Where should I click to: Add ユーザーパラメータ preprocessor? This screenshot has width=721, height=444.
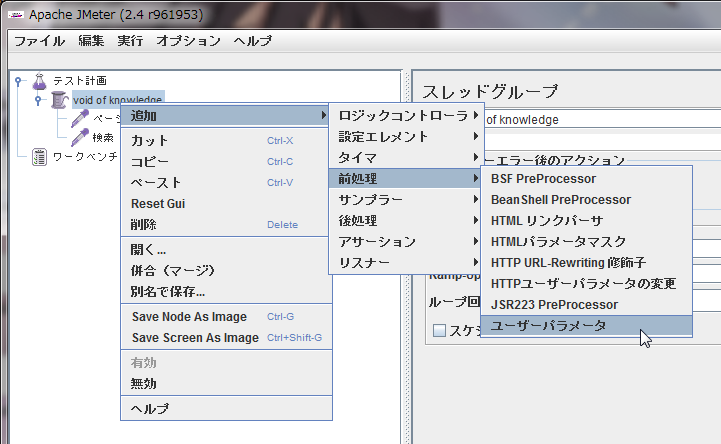586,325
